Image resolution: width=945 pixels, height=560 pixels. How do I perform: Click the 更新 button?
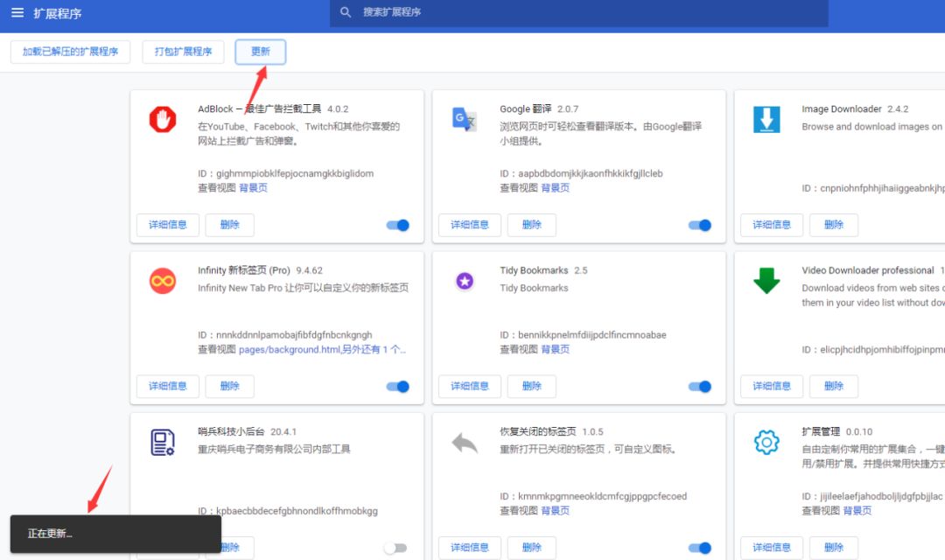click(261, 52)
